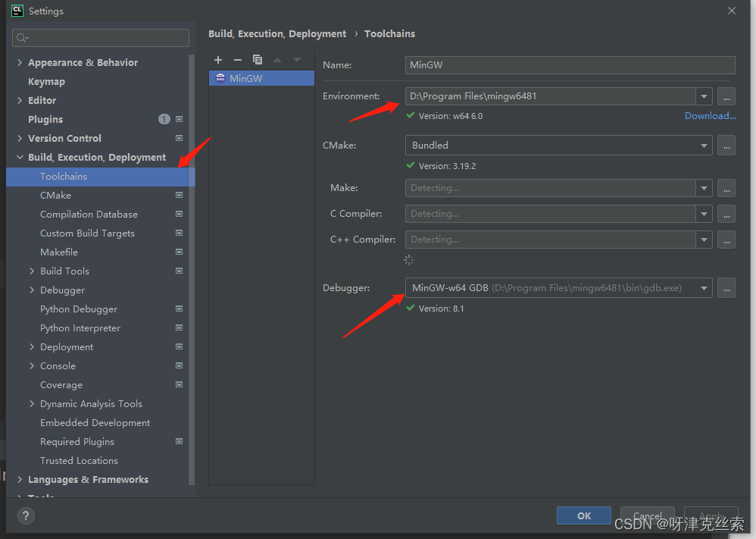This screenshot has width=756, height=539.
Task: Open Keymap settings page
Action: [46, 82]
